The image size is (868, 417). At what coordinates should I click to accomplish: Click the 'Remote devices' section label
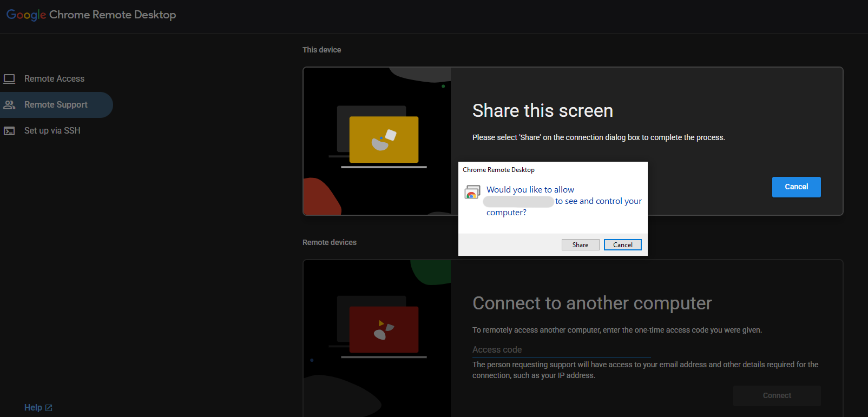click(330, 242)
